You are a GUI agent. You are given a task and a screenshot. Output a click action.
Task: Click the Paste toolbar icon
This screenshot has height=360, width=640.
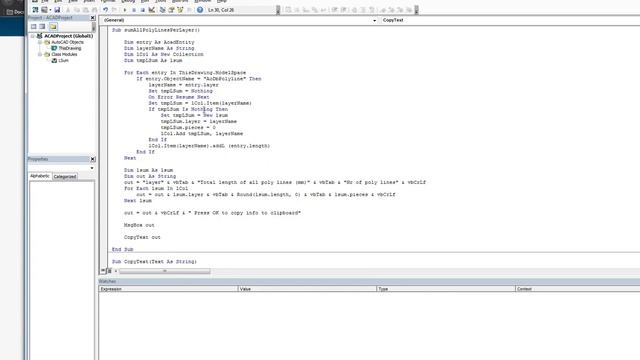point(86,10)
